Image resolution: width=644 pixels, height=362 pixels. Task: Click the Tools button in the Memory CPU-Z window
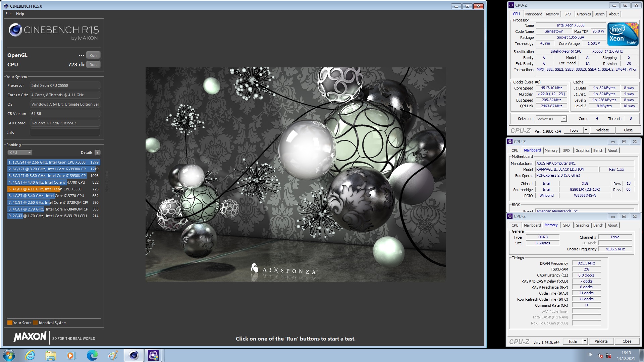573,341
